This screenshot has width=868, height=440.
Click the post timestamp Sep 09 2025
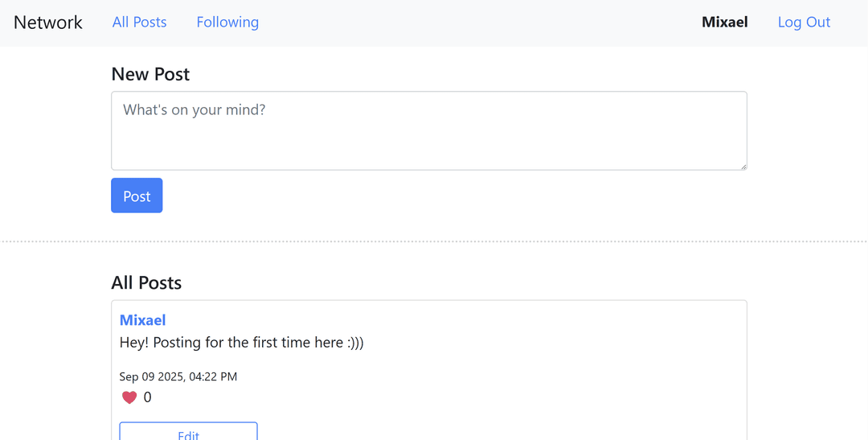[x=178, y=376]
